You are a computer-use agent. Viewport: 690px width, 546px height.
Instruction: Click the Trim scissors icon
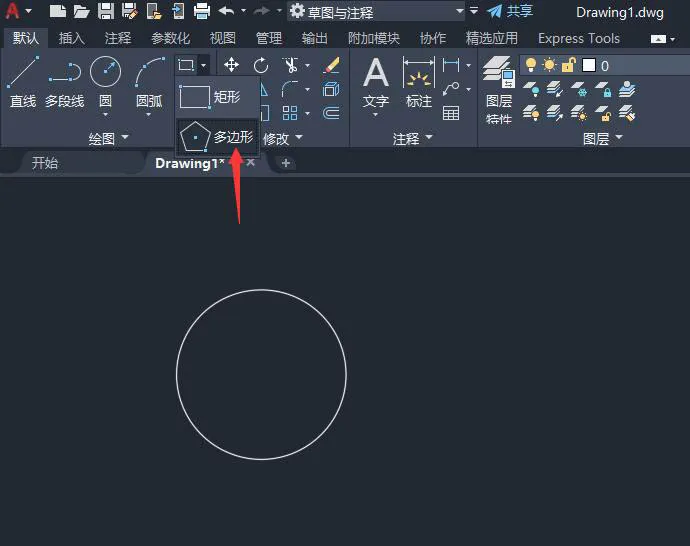(290, 65)
